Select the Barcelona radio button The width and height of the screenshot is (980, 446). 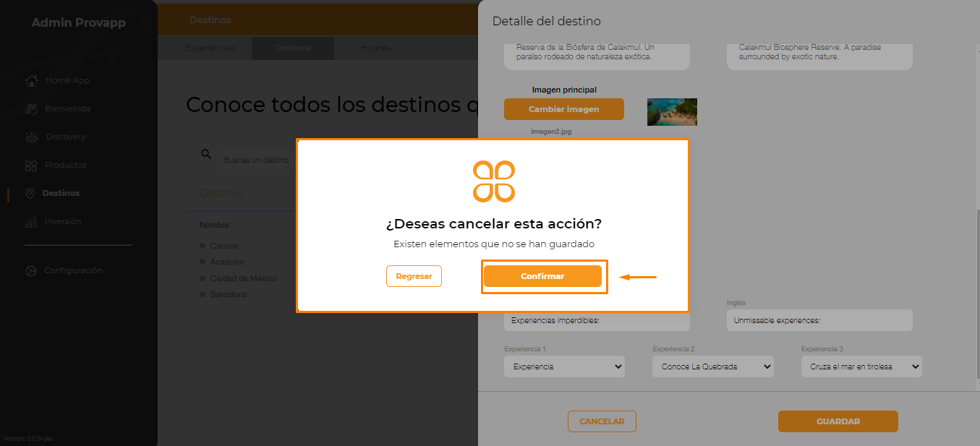point(203,294)
